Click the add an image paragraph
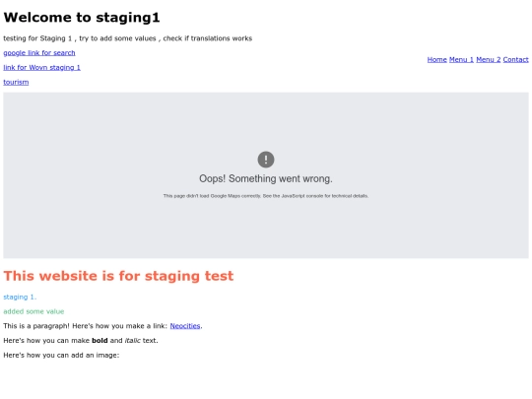 [61, 356]
